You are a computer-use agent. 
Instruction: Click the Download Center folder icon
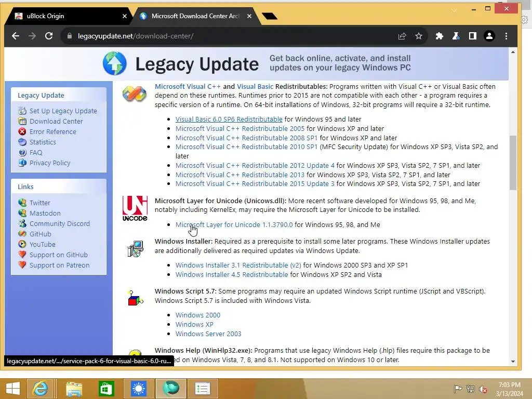(22, 121)
